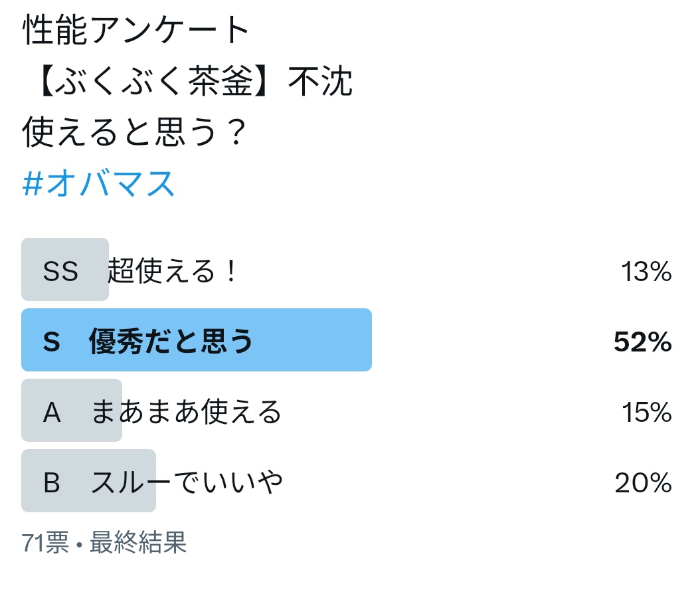Open the #オバマス hashtag link
Viewport: 700px width, 592px height.
(x=98, y=183)
